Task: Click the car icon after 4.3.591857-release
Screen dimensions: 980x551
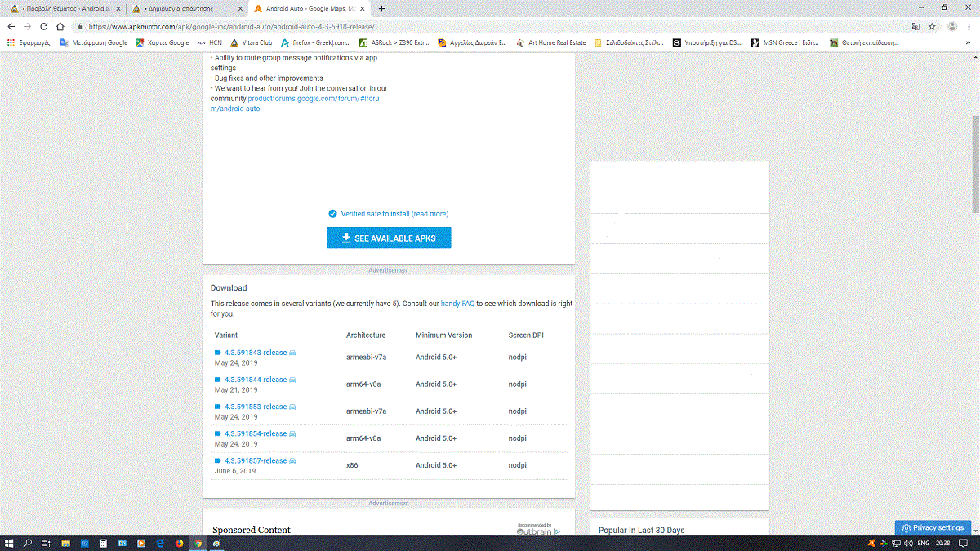Action: point(292,461)
